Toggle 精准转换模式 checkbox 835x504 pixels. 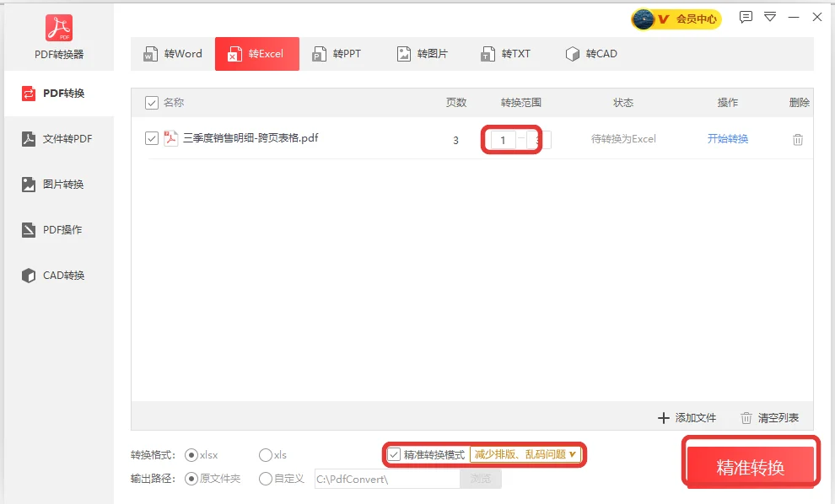pyautogui.click(x=394, y=454)
